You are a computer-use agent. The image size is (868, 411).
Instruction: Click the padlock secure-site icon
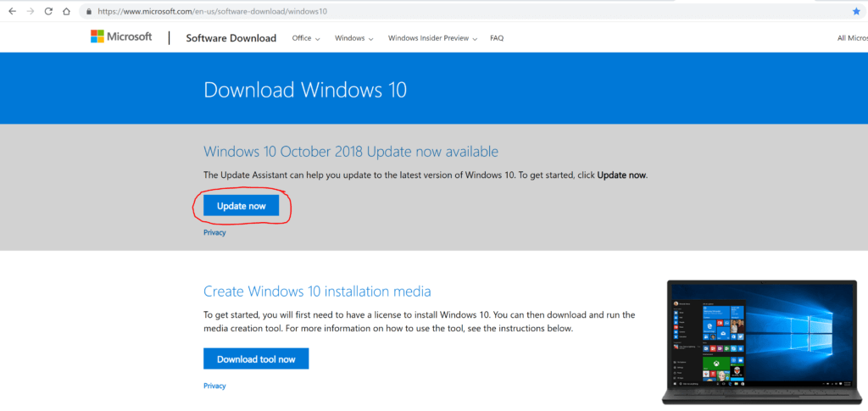click(88, 11)
